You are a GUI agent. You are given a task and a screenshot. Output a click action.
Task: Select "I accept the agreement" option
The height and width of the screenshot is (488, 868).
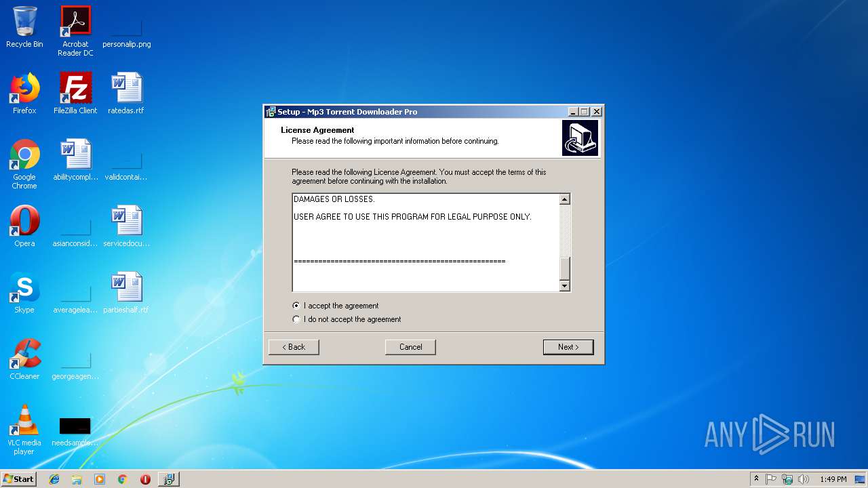click(336, 306)
